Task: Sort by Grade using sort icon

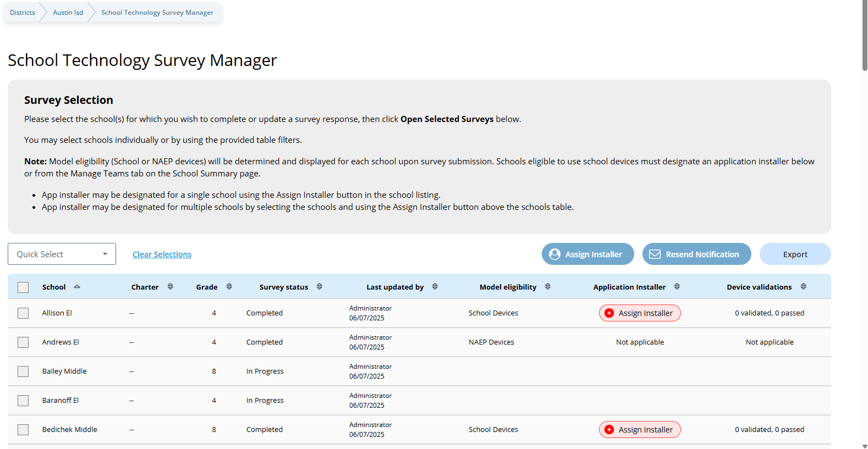Action: 229,287
